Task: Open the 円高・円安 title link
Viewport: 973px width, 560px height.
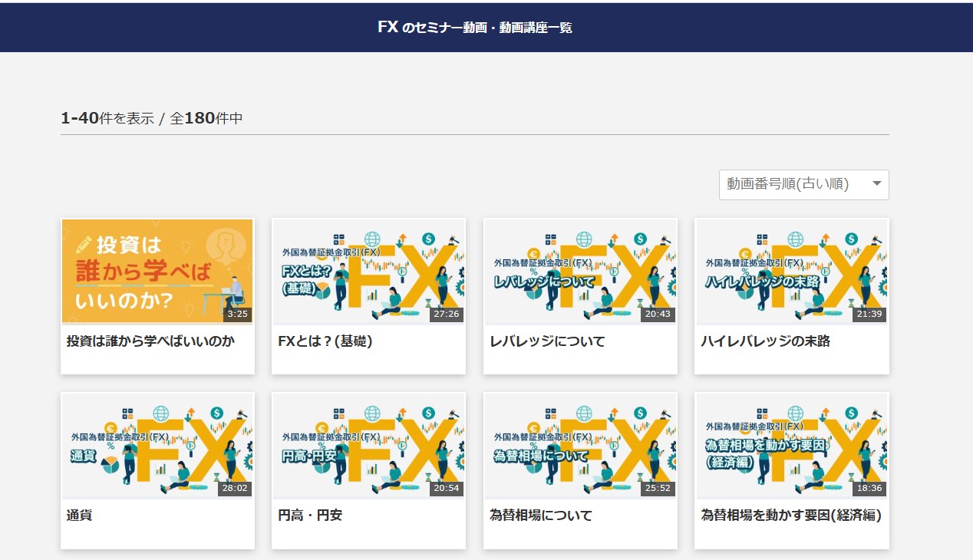Action: (310, 516)
